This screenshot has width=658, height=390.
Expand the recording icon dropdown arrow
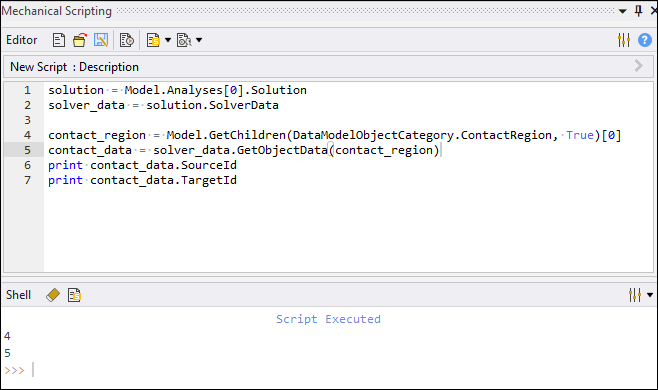(199, 40)
